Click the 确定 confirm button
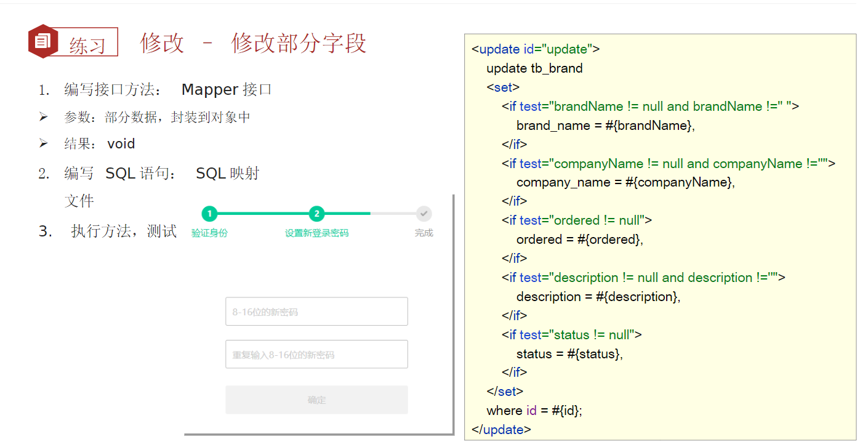Screen dimensions: 868x447 pos(316,400)
